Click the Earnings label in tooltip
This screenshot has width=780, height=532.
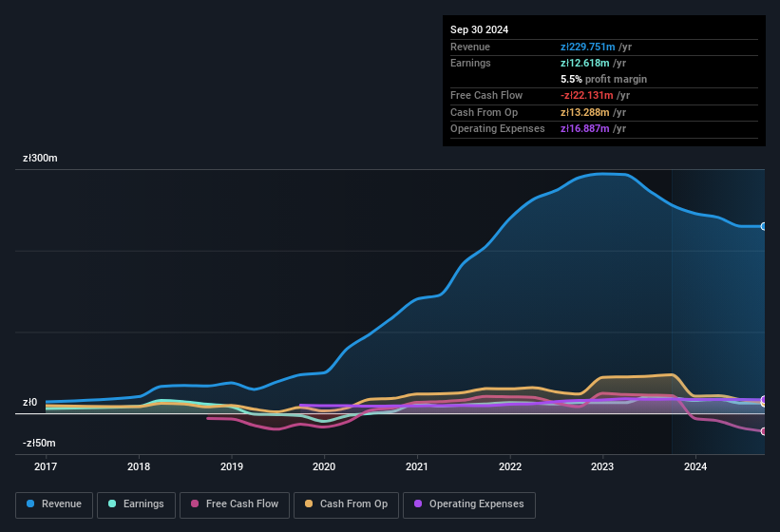click(470, 63)
